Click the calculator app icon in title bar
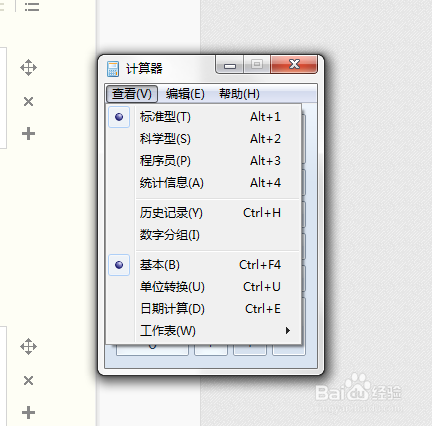This screenshot has height=426, width=432. [x=113, y=69]
